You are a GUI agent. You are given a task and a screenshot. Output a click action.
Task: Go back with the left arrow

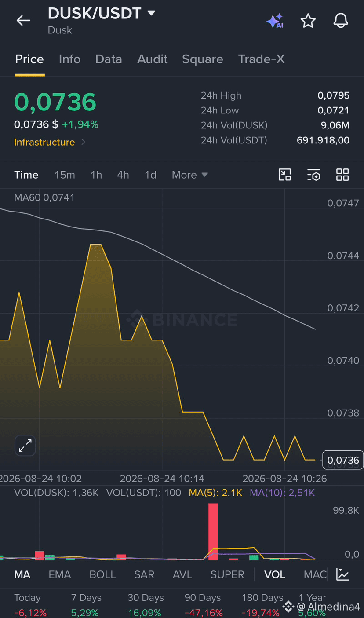(x=23, y=20)
